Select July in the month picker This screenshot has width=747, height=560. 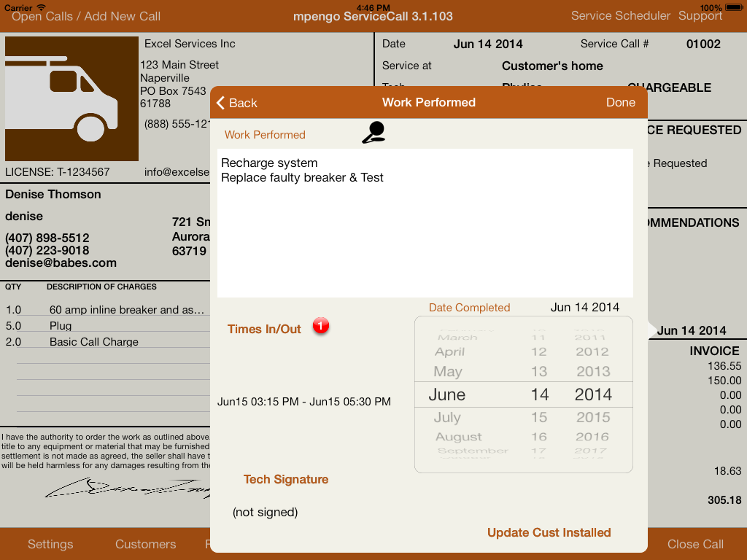click(x=447, y=417)
